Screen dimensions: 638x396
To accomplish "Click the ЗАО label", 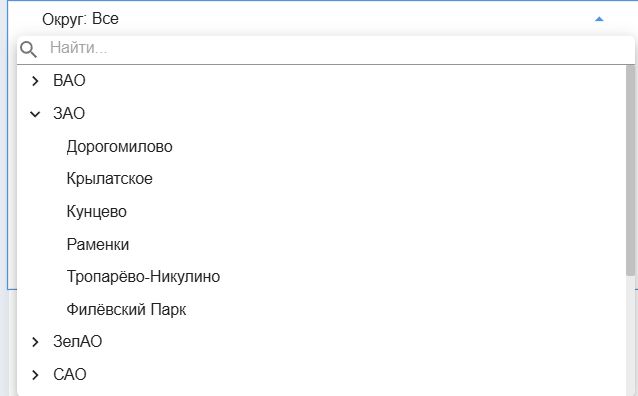I will (x=69, y=114).
